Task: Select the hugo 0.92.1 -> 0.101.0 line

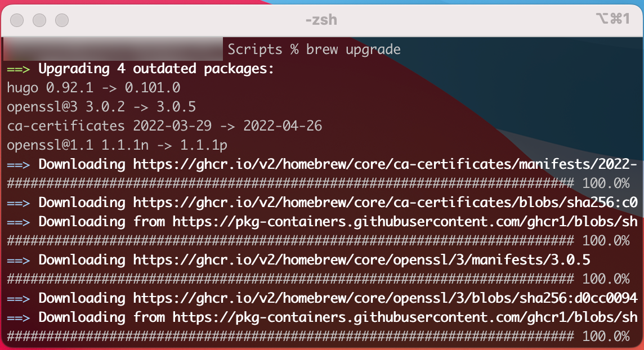Action: [93, 88]
